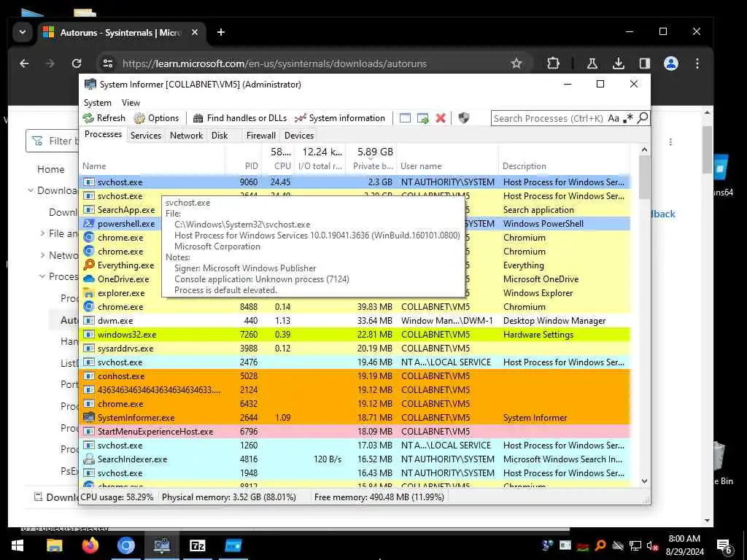Click Find handles or DLLs
The height and width of the screenshot is (560, 747).
[x=239, y=118]
